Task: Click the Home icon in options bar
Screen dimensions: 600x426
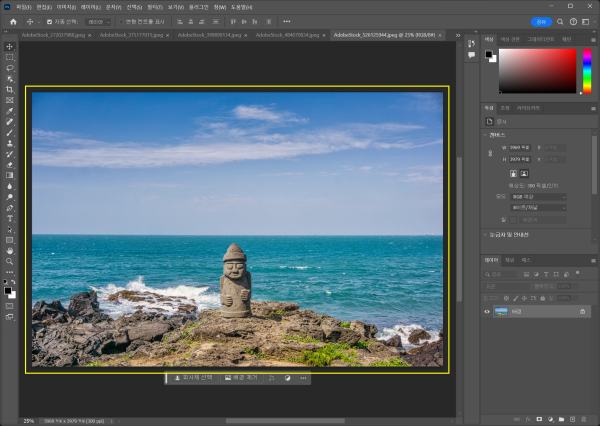Action: pos(13,21)
